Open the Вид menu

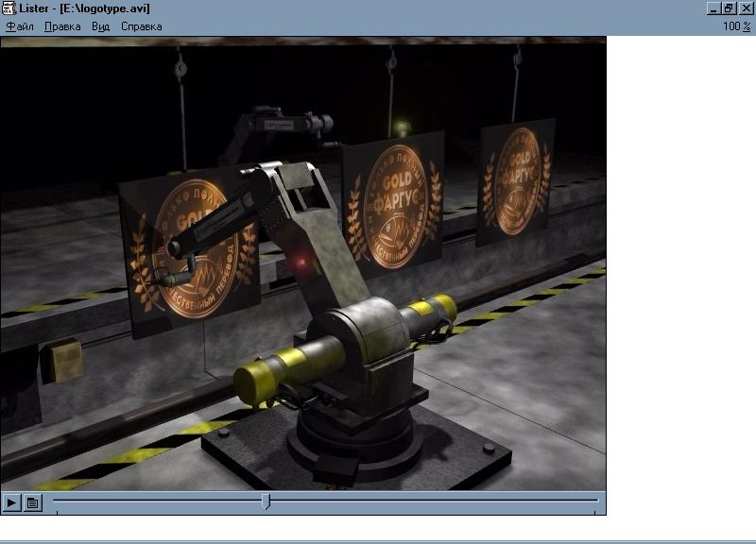tap(100, 26)
